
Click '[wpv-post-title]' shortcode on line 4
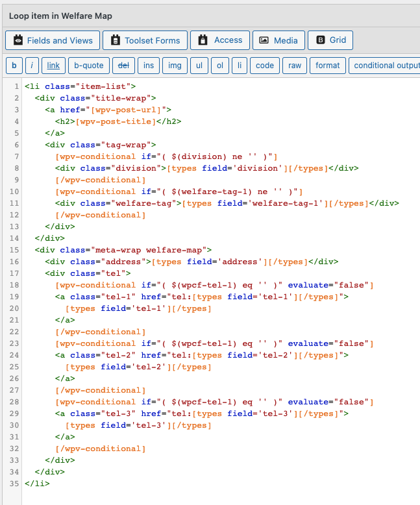coord(116,121)
